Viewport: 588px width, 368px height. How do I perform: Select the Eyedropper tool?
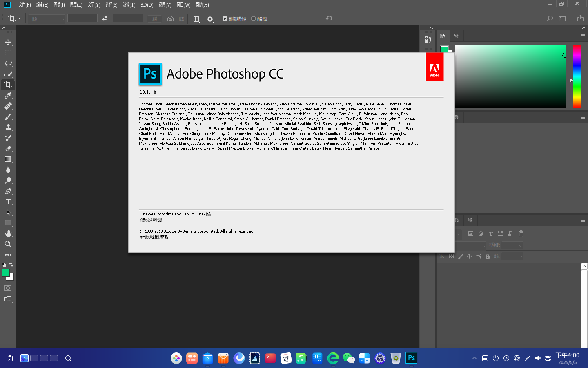8,95
